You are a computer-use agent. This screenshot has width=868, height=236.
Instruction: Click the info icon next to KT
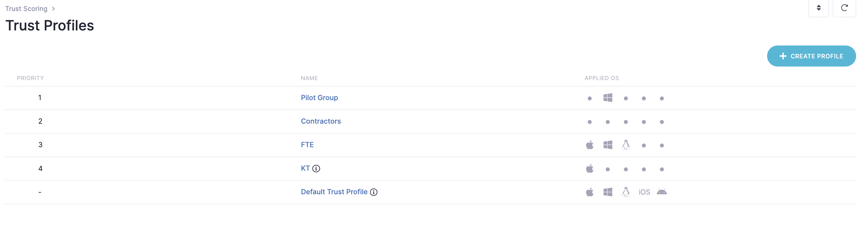click(x=316, y=169)
